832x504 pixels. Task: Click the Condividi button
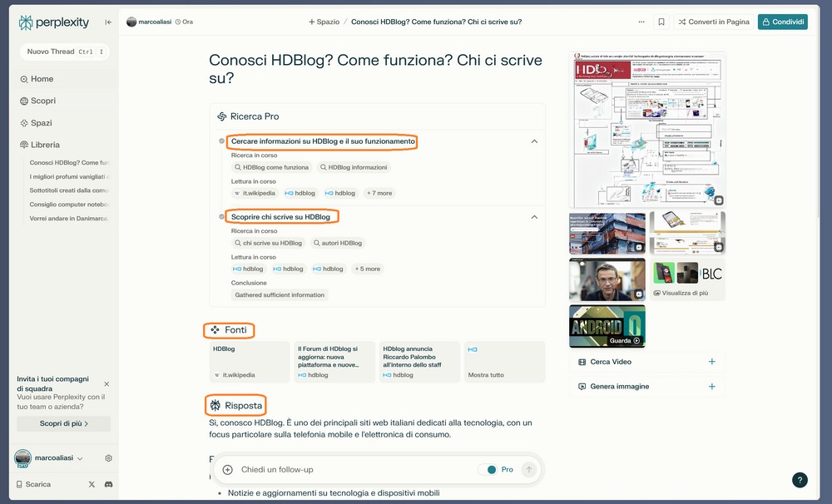tap(782, 22)
